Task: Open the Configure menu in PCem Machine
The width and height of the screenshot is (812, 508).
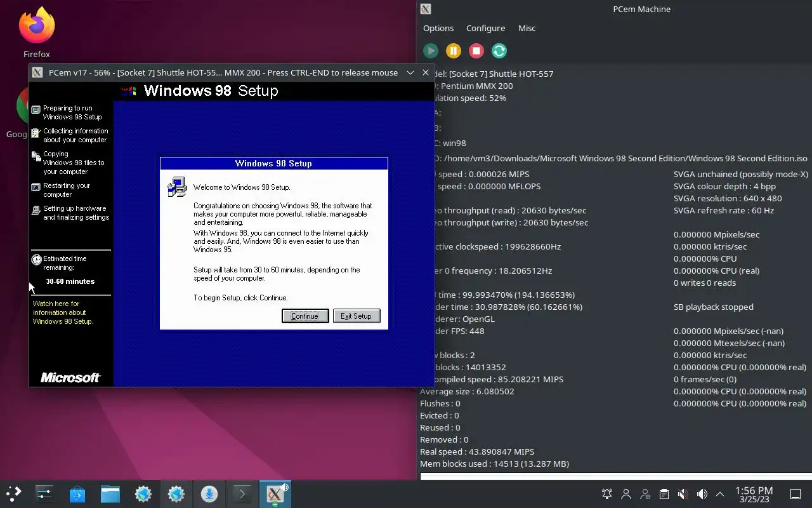Action: point(485,28)
